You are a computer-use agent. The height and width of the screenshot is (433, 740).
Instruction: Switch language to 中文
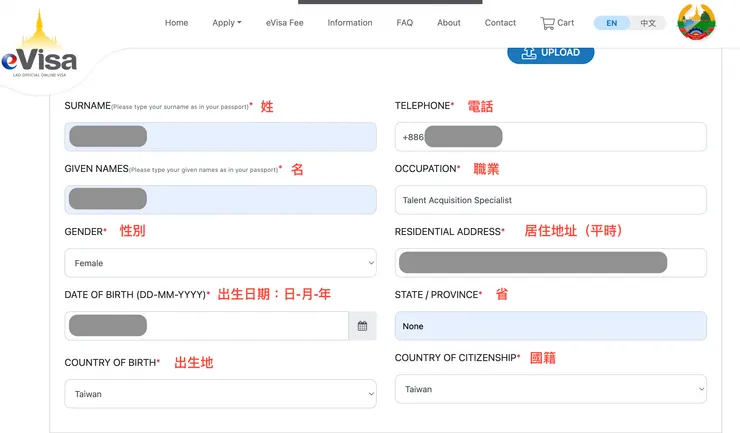648,23
